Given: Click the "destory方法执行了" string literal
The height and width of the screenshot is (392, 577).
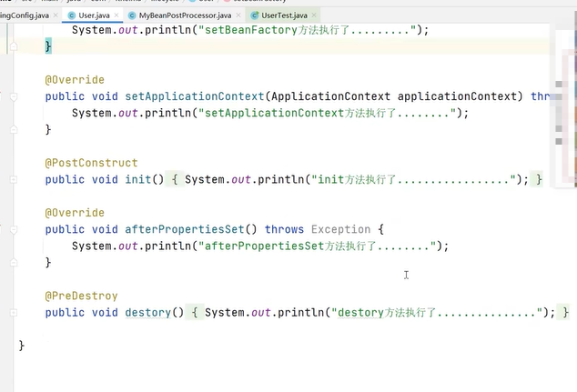Looking at the screenshot, I should click(x=437, y=313).
